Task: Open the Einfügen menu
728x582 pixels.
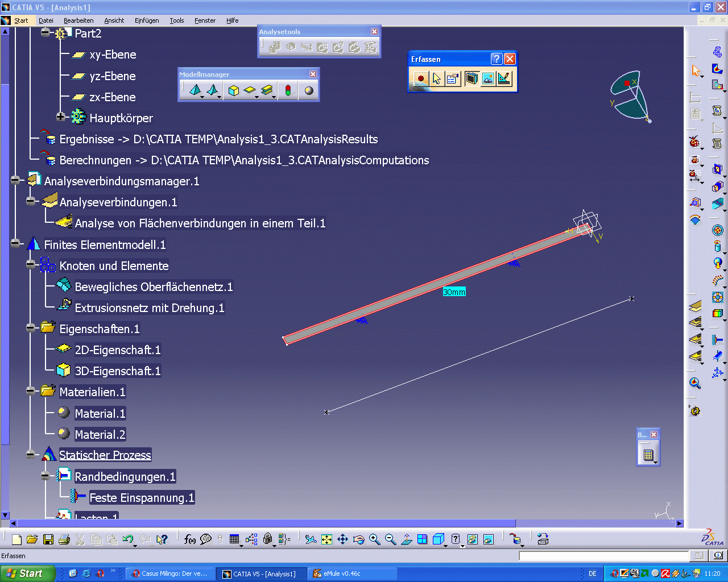Action: point(147,20)
